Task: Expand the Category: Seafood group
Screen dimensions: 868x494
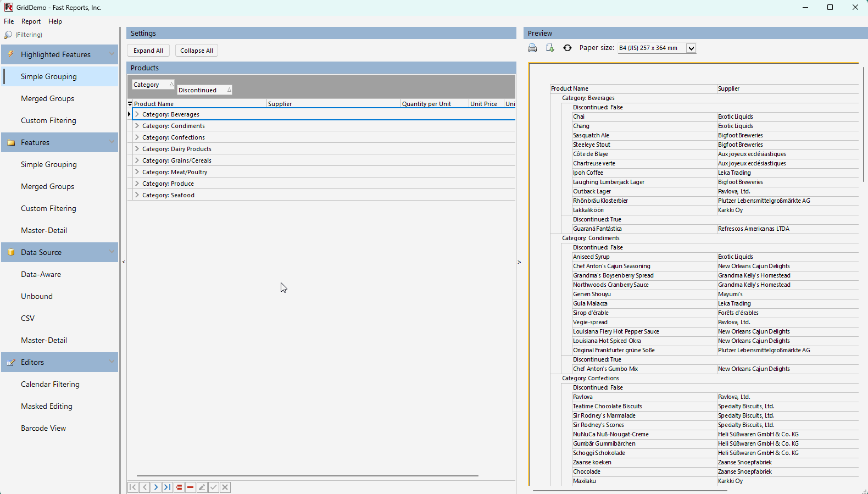Action: point(137,195)
